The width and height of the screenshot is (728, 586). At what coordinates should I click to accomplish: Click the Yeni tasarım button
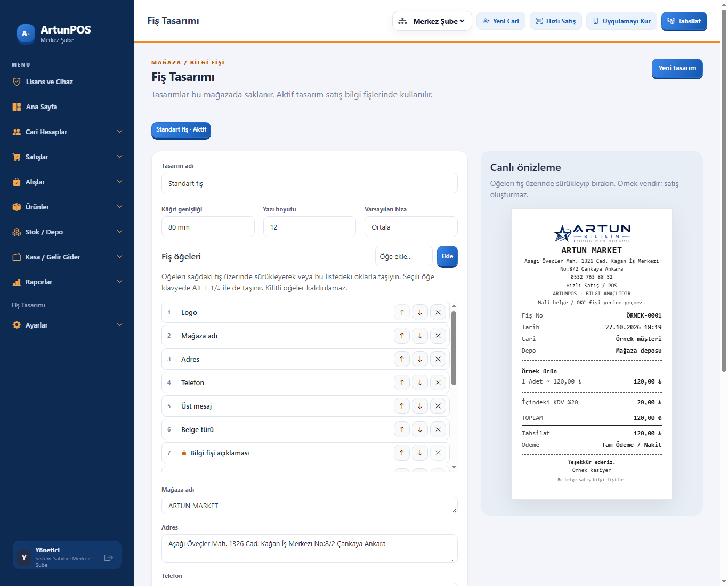point(677,68)
